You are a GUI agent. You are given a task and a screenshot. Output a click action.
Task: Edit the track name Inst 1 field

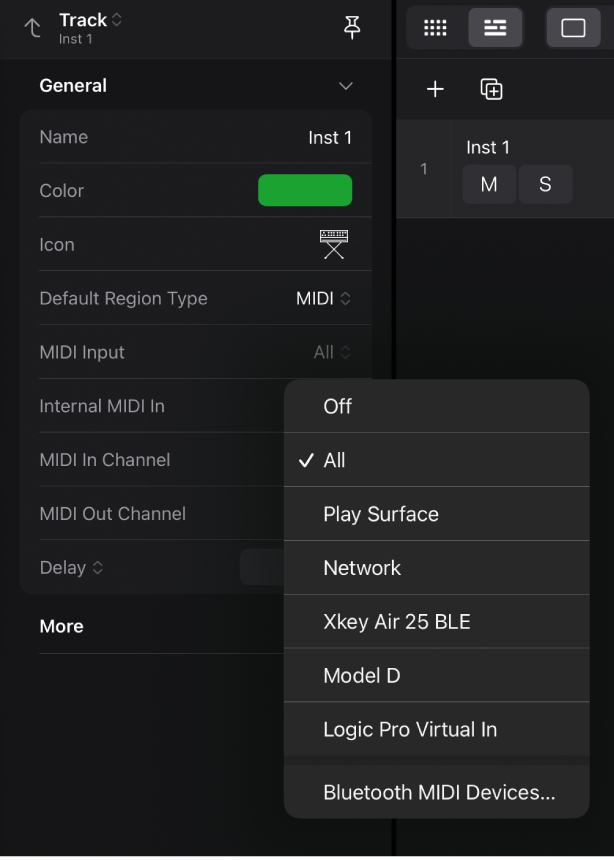[330, 137]
